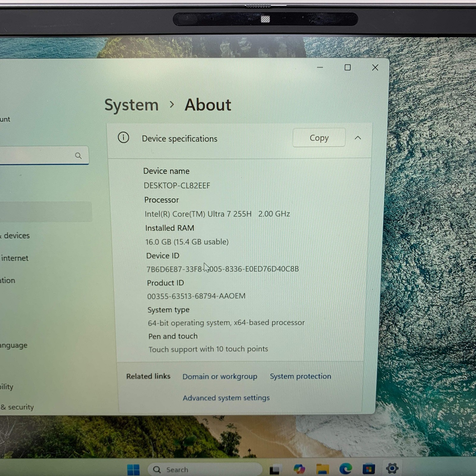Image resolution: width=476 pixels, height=476 pixels.
Task: Collapse the Device specifications section chevron
Action: pyautogui.click(x=358, y=138)
